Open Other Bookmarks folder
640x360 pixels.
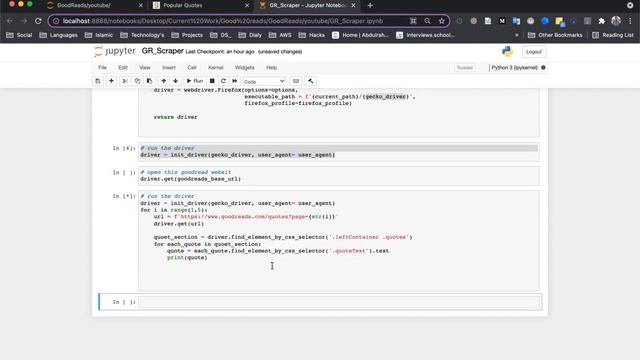point(555,35)
